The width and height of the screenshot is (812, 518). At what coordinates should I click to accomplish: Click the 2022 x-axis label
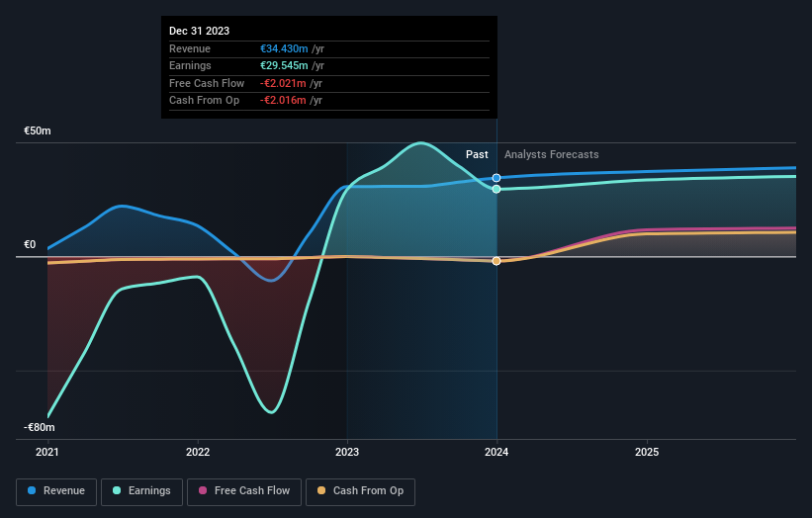pos(198,453)
